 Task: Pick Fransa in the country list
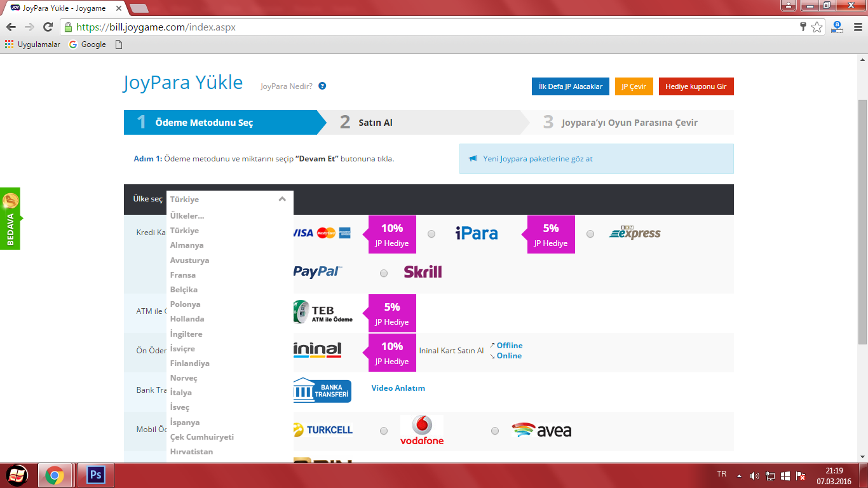tap(183, 275)
